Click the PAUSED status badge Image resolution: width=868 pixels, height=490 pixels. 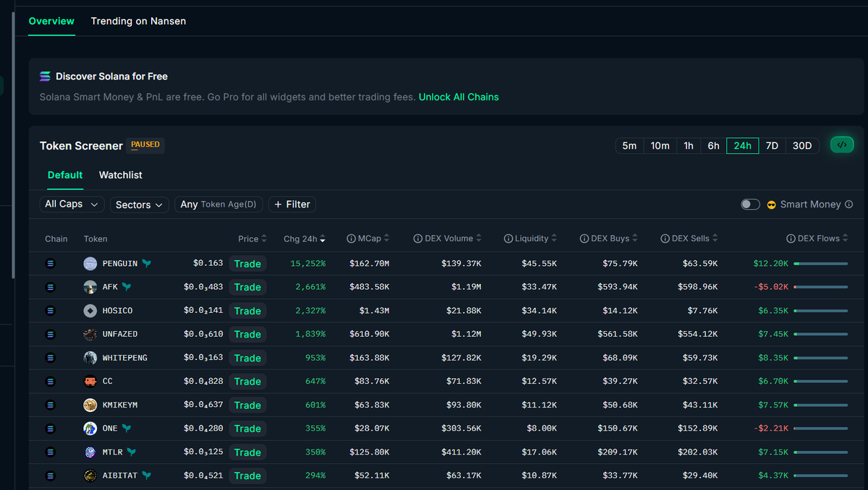click(145, 145)
